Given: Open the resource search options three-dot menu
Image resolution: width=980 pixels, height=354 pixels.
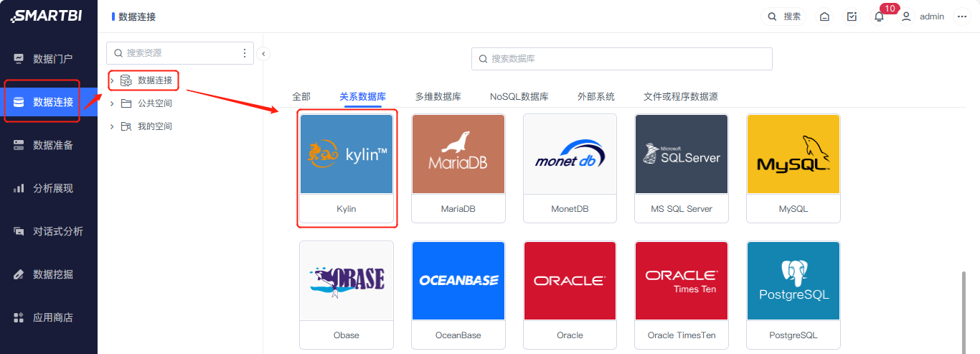Looking at the screenshot, I should click(245, 53).
